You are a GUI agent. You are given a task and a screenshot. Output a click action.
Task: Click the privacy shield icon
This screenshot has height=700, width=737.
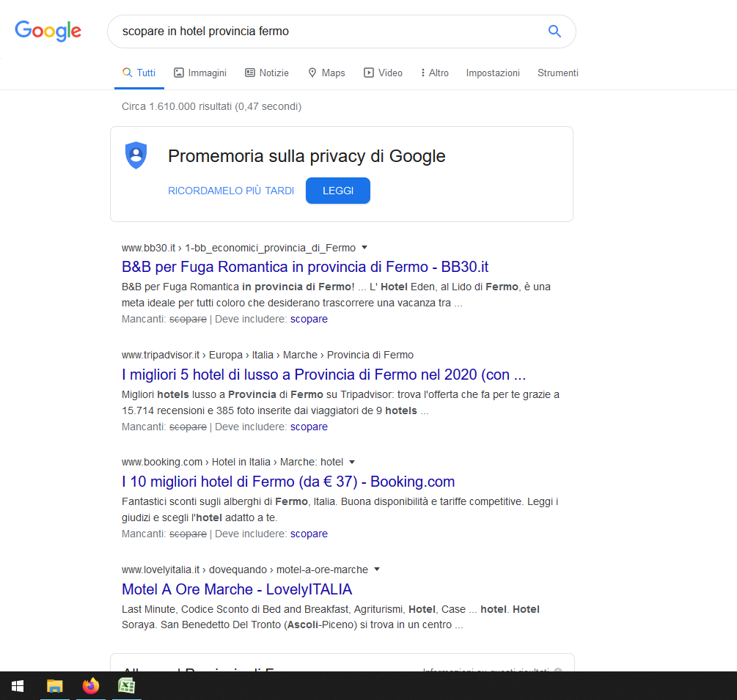click(x=136, y=155)
